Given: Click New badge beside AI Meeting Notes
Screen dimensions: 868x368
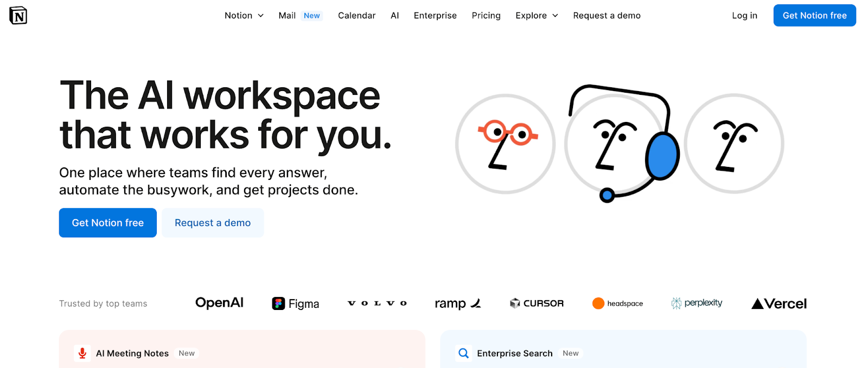Looking at the screenshot, I should click(187, 353).
